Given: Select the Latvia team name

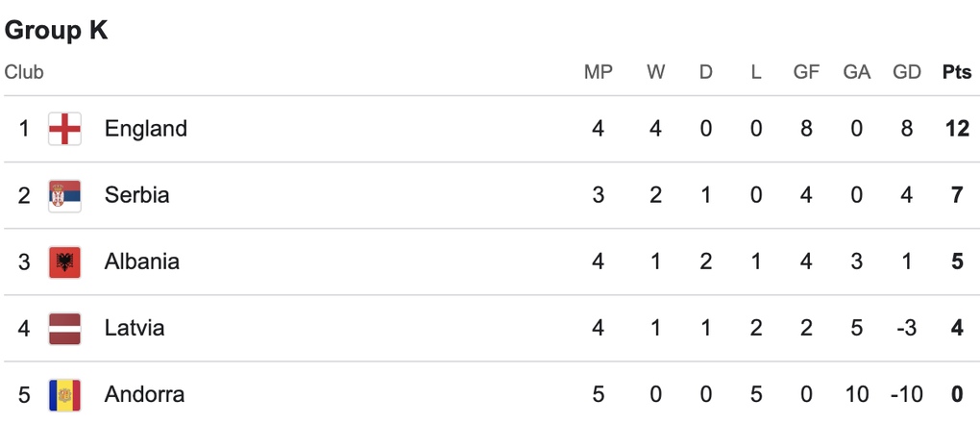Looking at the screenshot, I should click(135, 329).
